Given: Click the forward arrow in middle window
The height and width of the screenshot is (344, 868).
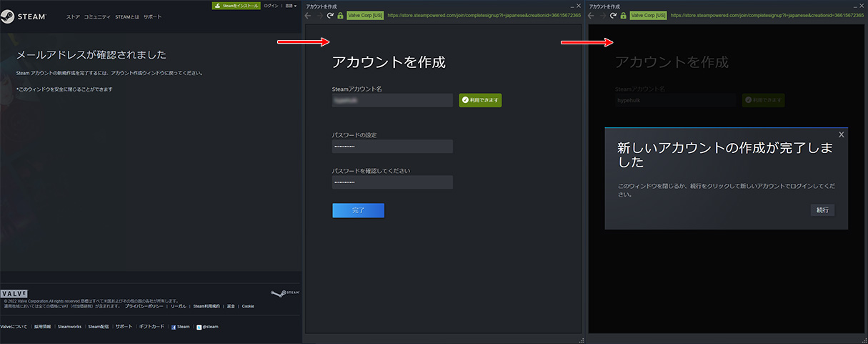Looking at the screenshot, I should (319, 15).
